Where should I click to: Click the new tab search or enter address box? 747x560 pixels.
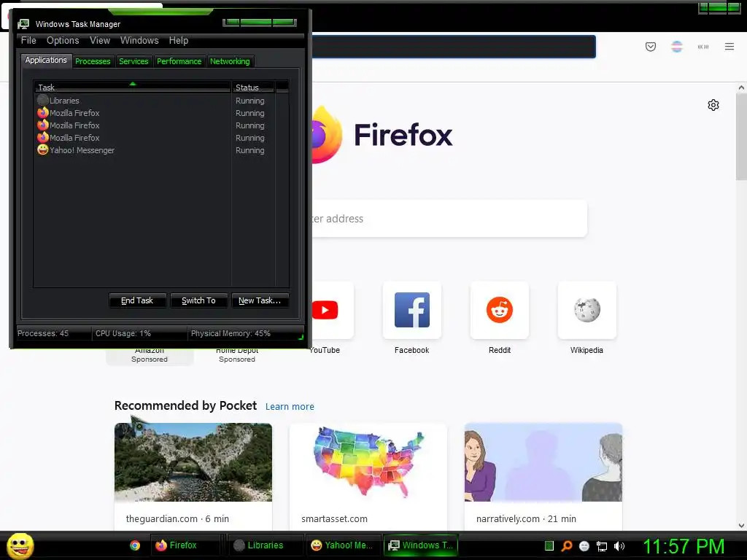449,219
